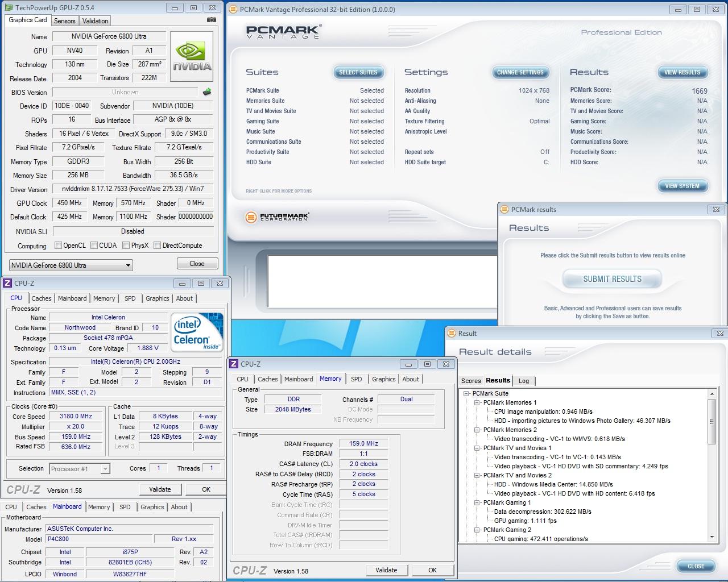Click the Intel Celeron logo in CPU-Z
Screen dimensions: 728x582
pyautogui.click(x=197, y=332)
